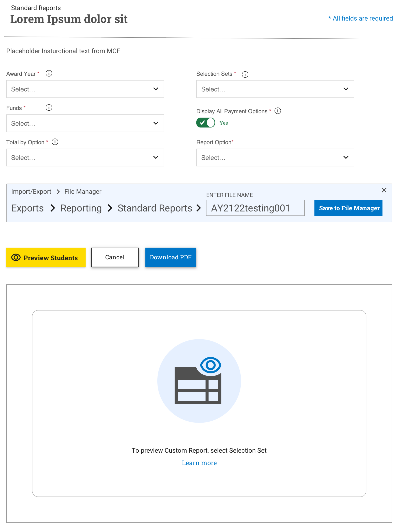Viewport: 398px width, 532px height.
Task: Expand the Funds dropdown
Action: 85,123
